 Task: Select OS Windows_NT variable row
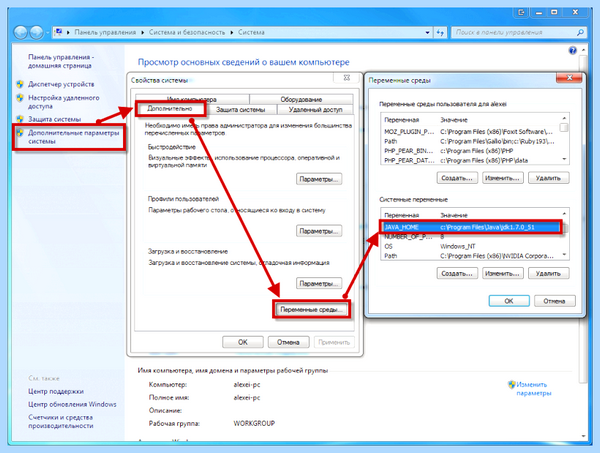tap(471, 246)
